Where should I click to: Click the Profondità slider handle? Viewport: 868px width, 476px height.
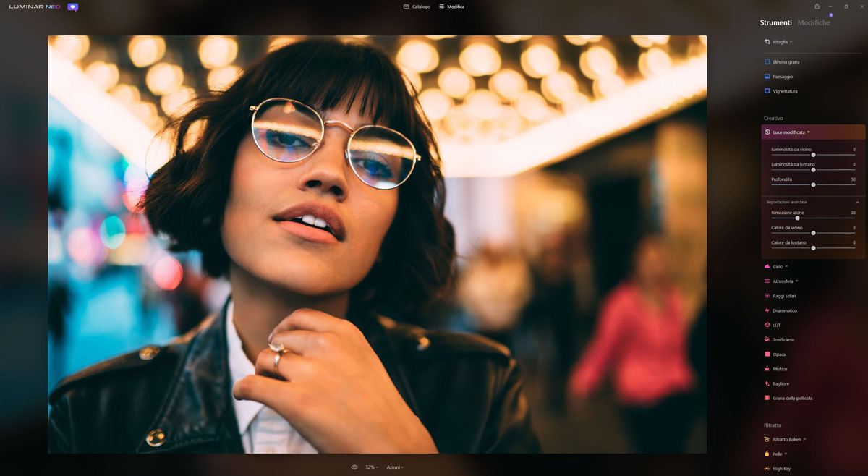813,184
